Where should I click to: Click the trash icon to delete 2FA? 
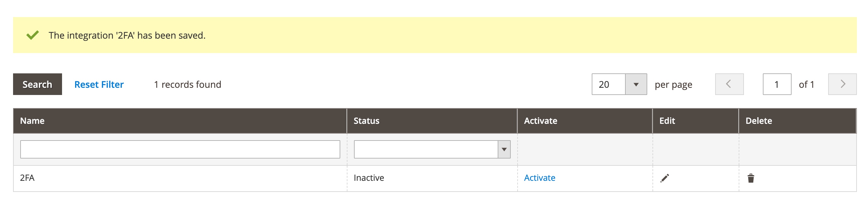751,178
